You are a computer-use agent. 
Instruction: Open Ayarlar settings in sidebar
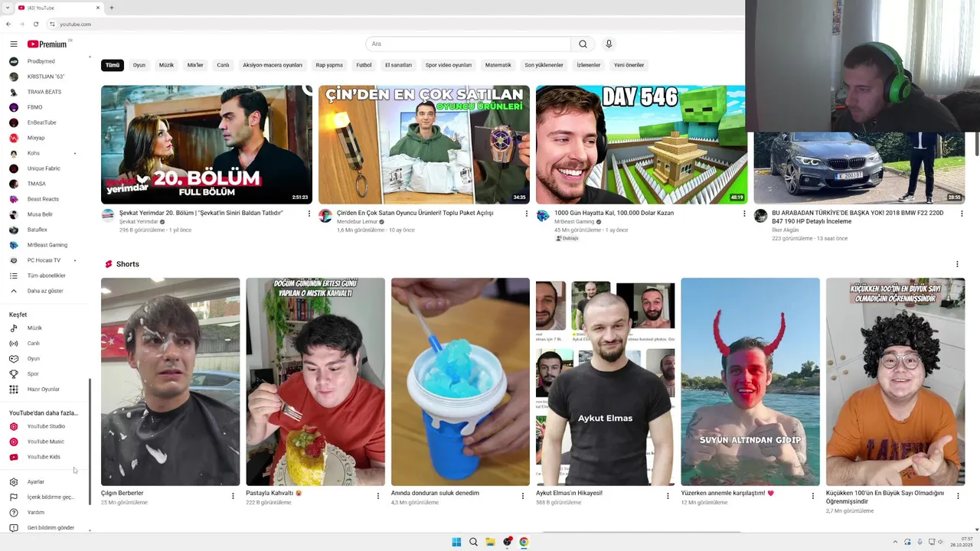(x=46, y=481)
